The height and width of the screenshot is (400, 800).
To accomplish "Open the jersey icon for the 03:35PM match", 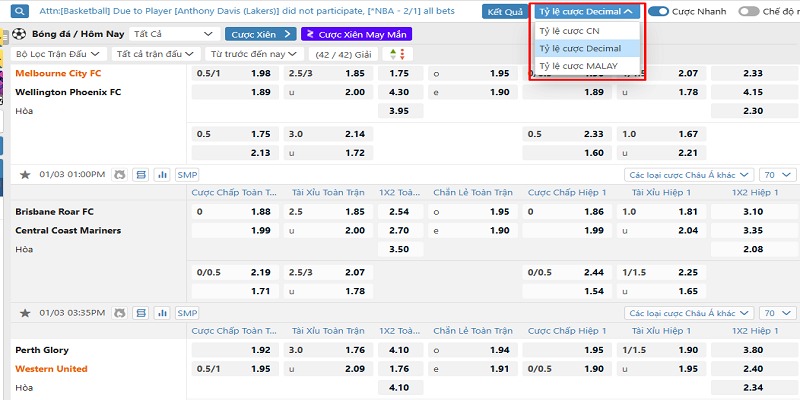I will point(120,313).
